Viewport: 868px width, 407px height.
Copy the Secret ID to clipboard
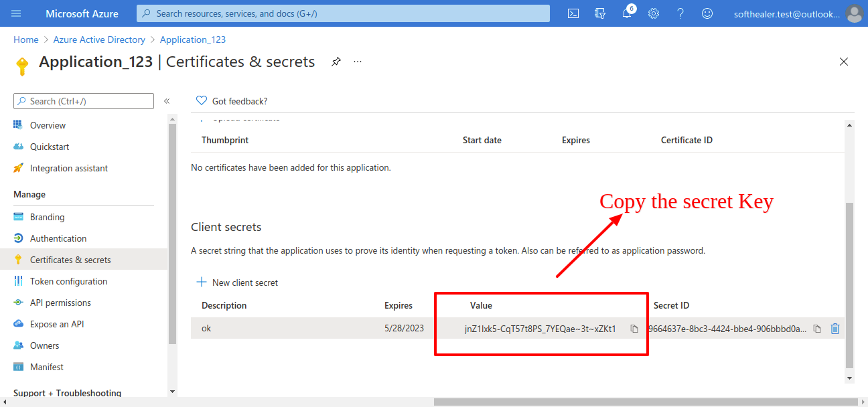817,329
